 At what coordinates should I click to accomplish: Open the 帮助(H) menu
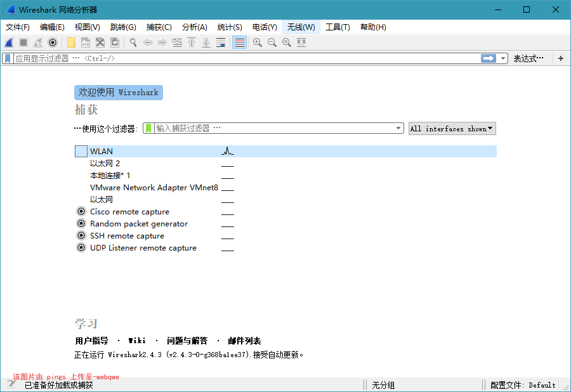373,27
